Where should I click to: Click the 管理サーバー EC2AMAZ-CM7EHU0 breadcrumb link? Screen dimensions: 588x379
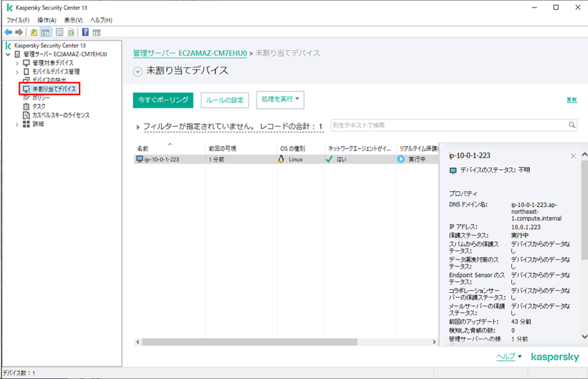click(190, 53)
